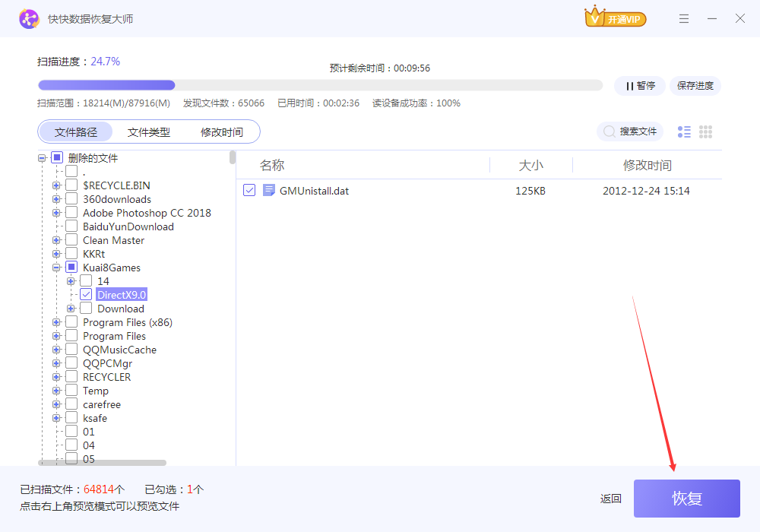
Task: Click the 返回 back link
Action: [610, 499]
